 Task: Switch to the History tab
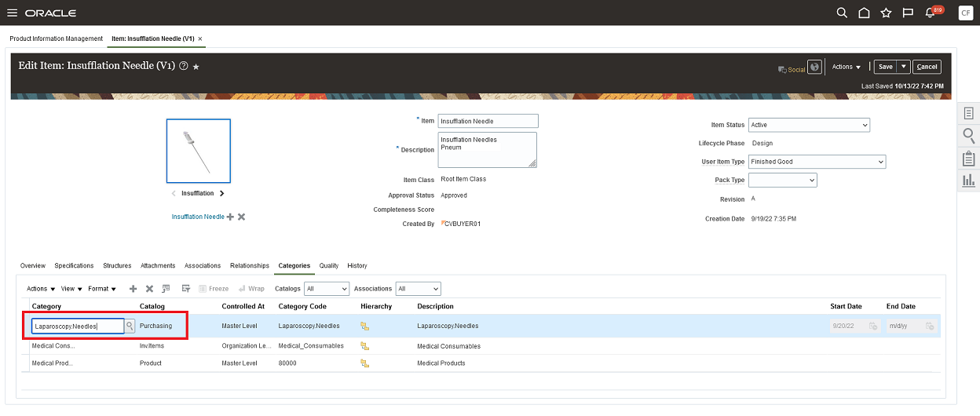pos(357,265)
